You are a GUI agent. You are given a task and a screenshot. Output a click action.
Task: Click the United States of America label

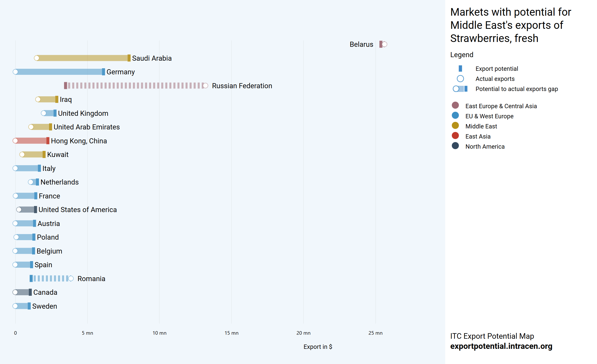[x=77, y=210]
